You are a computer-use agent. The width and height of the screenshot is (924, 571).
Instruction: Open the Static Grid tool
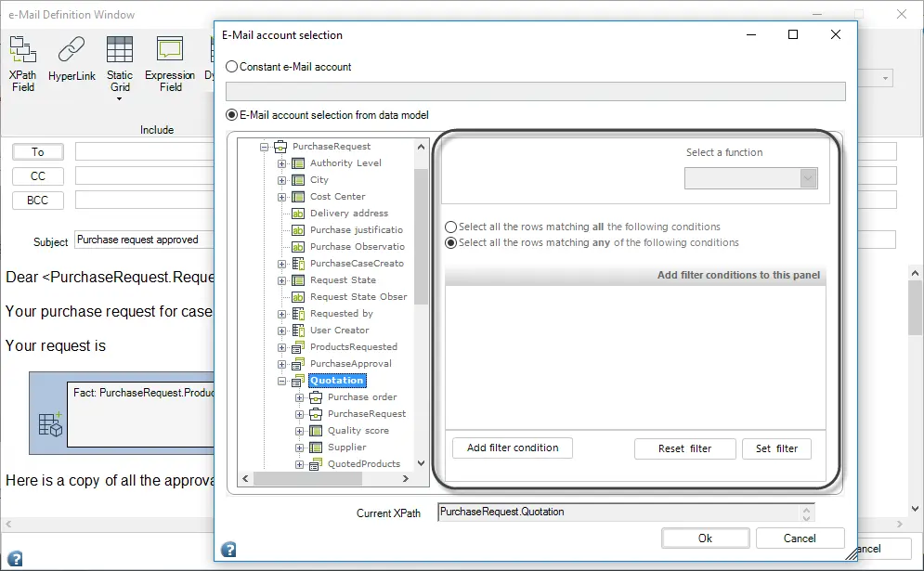pos(120,66)
